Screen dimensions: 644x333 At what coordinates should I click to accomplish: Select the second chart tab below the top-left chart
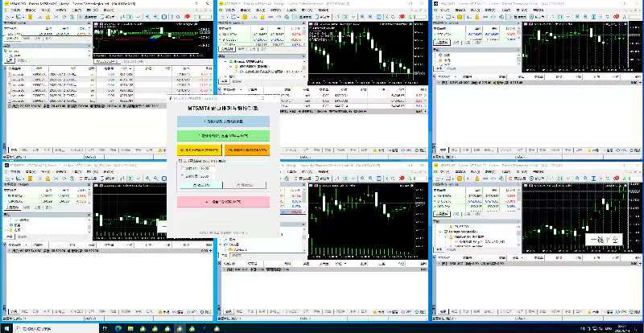pyautogui.click(x=133, y=62)
